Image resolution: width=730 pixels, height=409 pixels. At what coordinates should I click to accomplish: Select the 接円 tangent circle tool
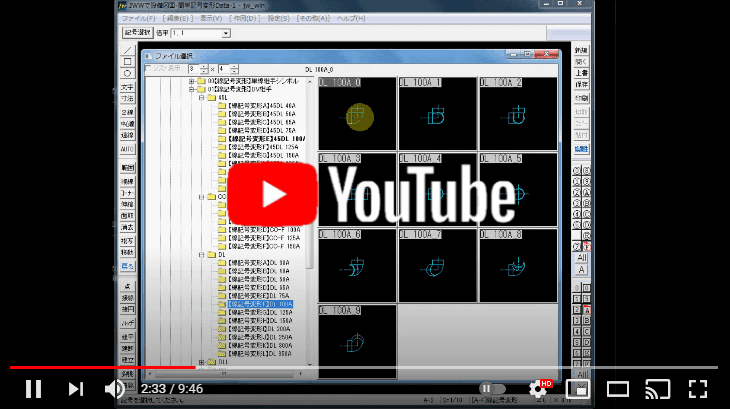(127, 309)
